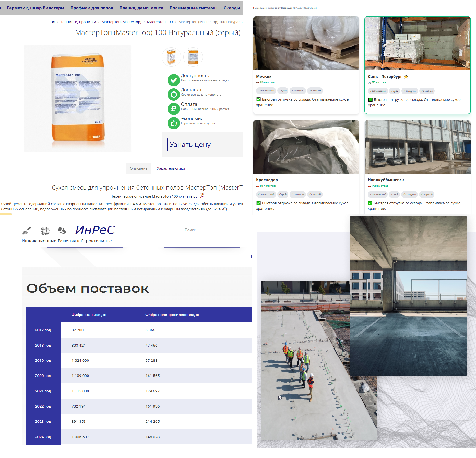Click the с охраной tag in the Новокуйбышевск card
Viewport: 476px width, 458px height.
[x=427, y=194]
